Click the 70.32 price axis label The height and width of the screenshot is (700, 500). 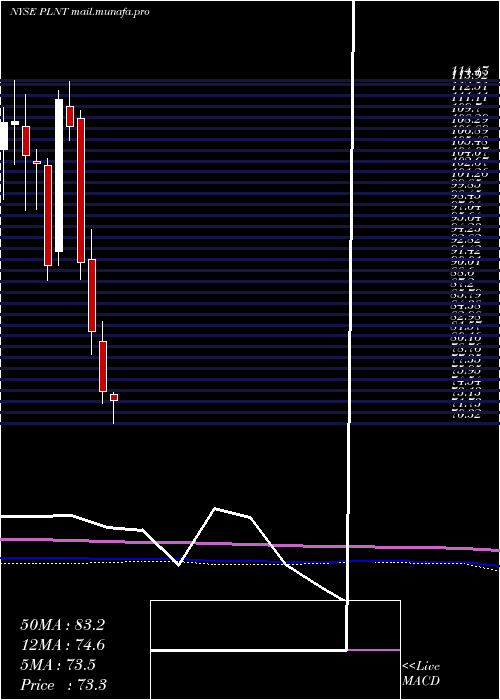point(467,415)
